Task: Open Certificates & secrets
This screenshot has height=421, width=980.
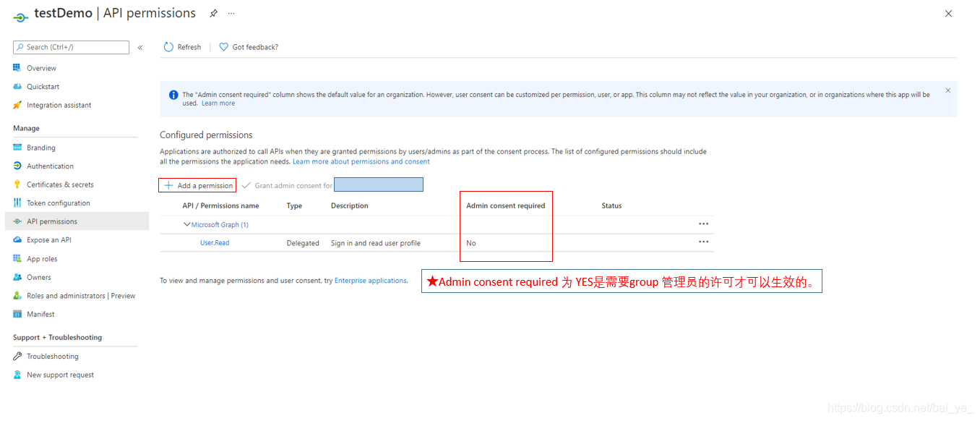Action: [60, 184]
